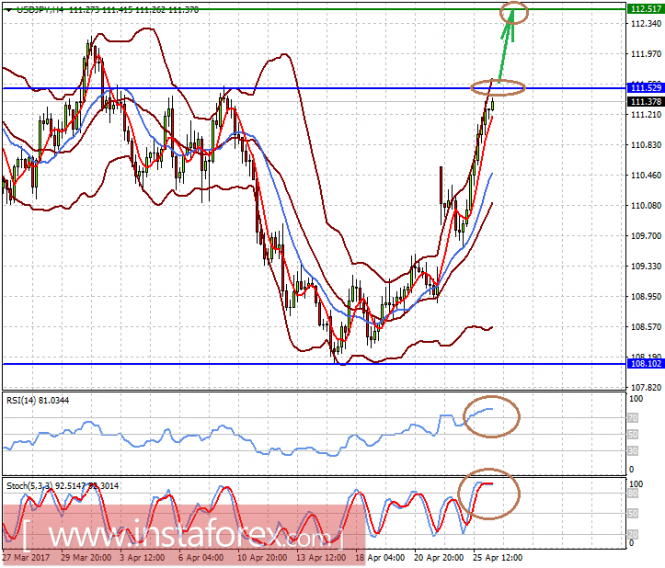Image resolution: width=665 pixels, height=568 pixels.
Task: Click the 27 Mar 2017 date label
Action: [26, 557]
